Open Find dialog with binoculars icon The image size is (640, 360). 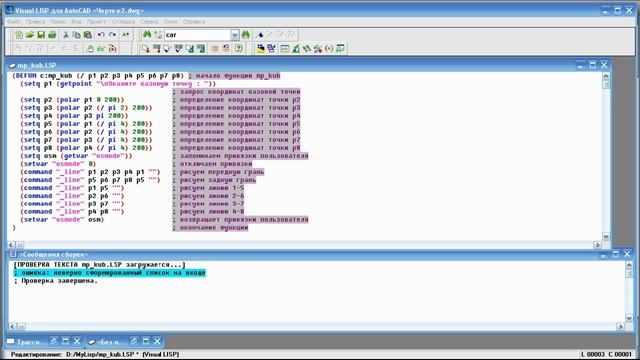[x=147, y=35]
